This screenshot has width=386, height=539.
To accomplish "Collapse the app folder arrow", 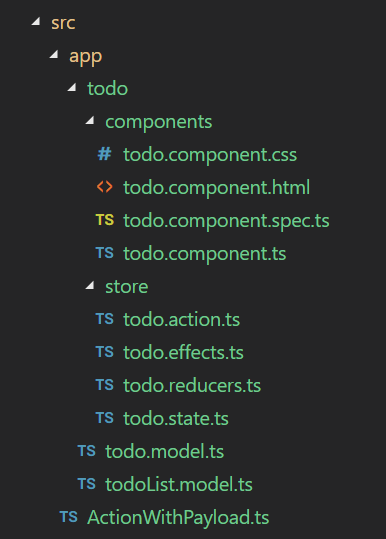I will (x=54, y=54).
